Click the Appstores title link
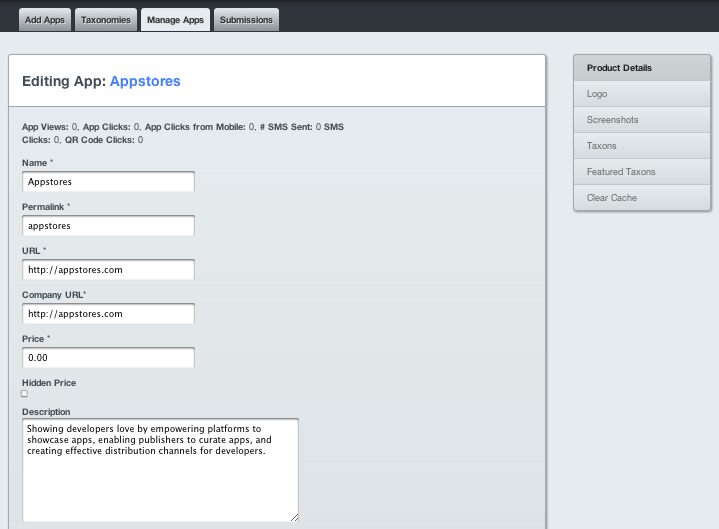719x529 pixels. click(x=145, y=81)
